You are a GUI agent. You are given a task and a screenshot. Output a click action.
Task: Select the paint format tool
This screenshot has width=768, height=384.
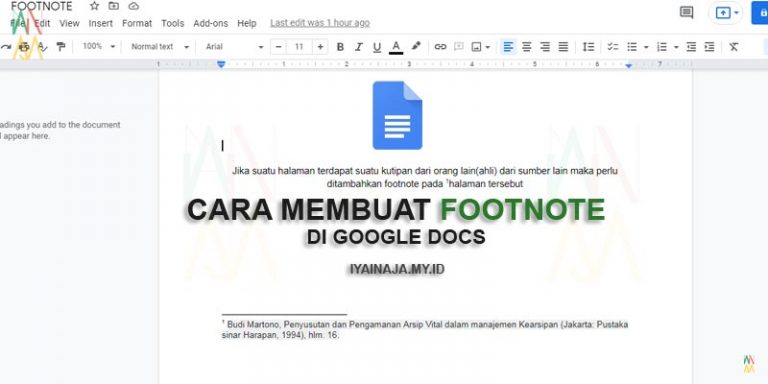(x=61, y=47)
